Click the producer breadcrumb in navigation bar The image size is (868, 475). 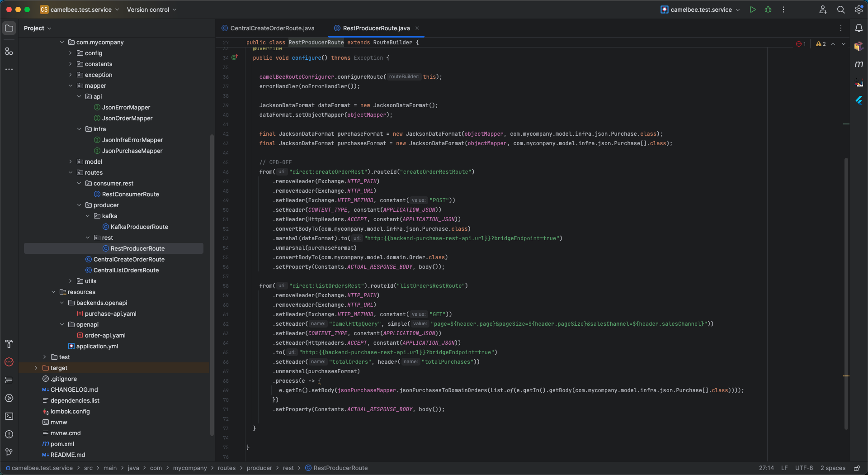(x=259, y=468)
